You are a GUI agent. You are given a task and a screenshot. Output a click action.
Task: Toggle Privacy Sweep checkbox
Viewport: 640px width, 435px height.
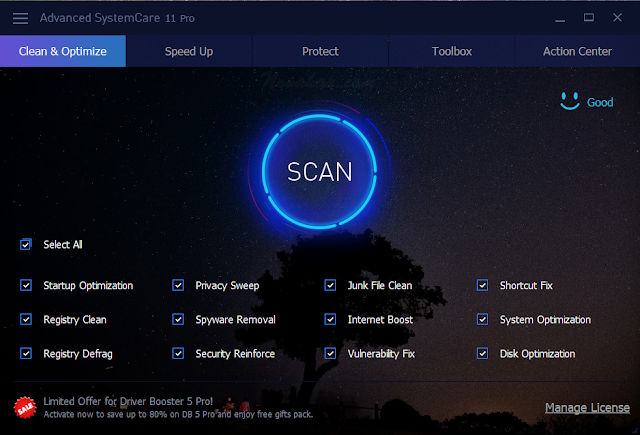178,285
